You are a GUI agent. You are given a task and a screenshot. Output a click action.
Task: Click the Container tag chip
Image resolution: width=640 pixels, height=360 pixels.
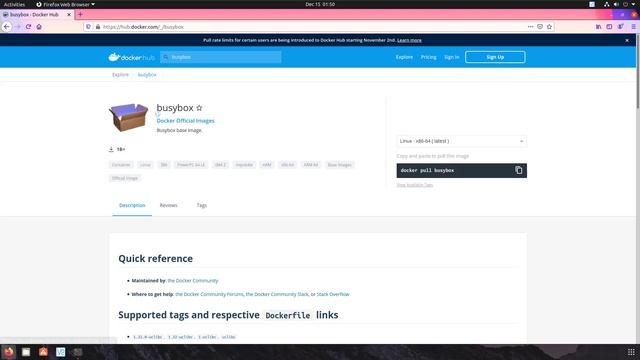(121, 165)
